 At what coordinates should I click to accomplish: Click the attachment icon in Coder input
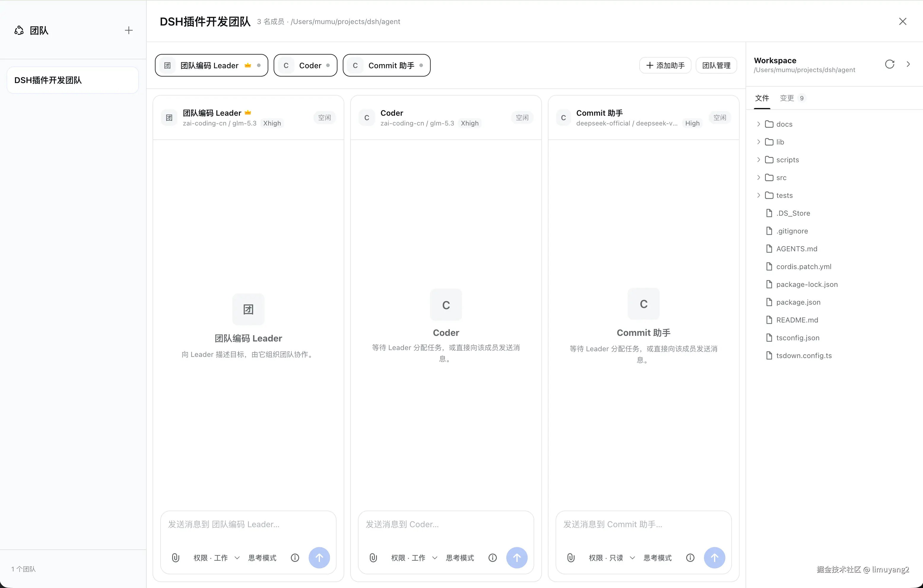pyautogui.click(x=373, y=558)
